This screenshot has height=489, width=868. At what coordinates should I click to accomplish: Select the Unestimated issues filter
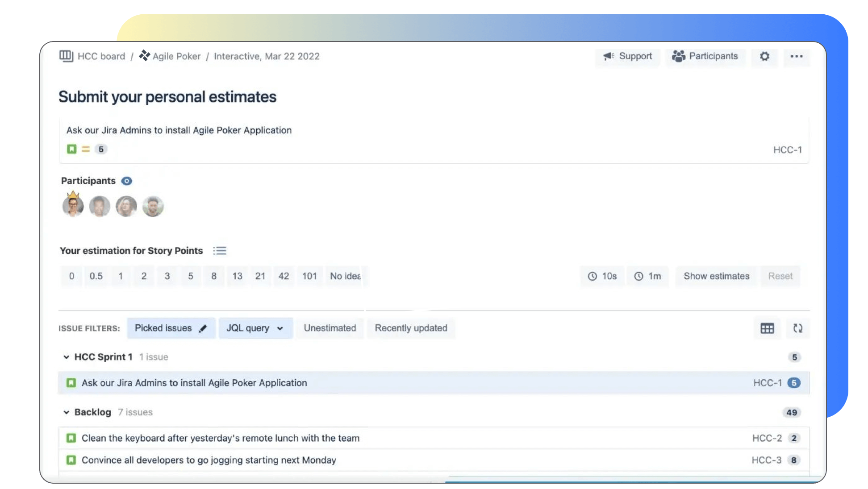pos(330,327)
